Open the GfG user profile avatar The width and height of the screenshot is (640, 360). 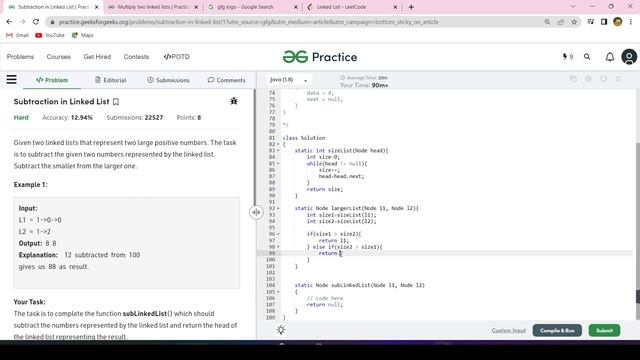(629, 57)
